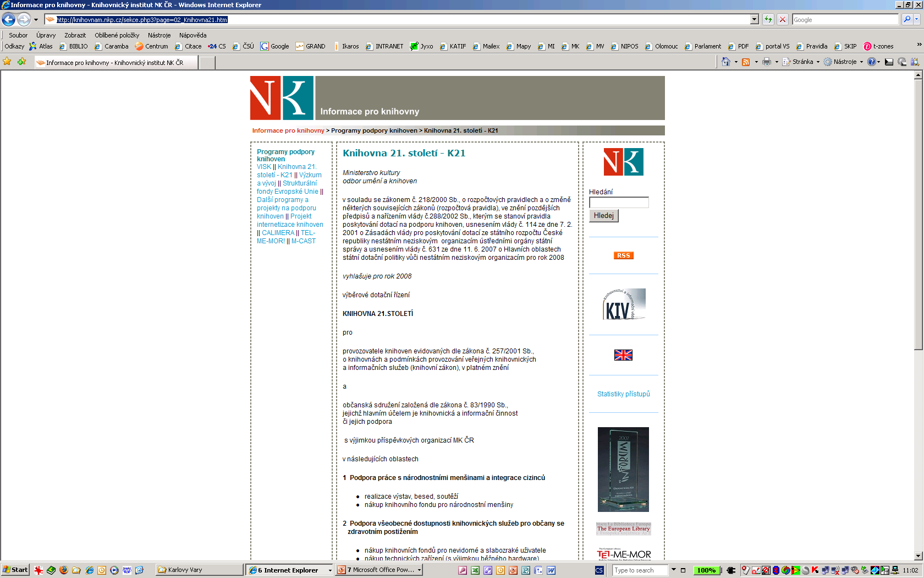Click the KIV logo image
This screenshot has width=924, height=578.
tap(624, 304)
